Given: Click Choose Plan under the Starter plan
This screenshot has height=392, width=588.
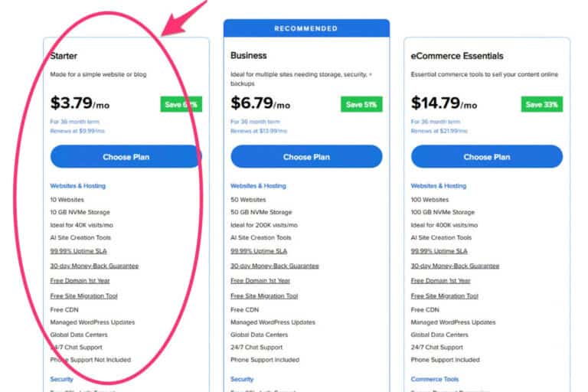Looking at the screenshot, I should pyautogui.click(x=126, y=157).
